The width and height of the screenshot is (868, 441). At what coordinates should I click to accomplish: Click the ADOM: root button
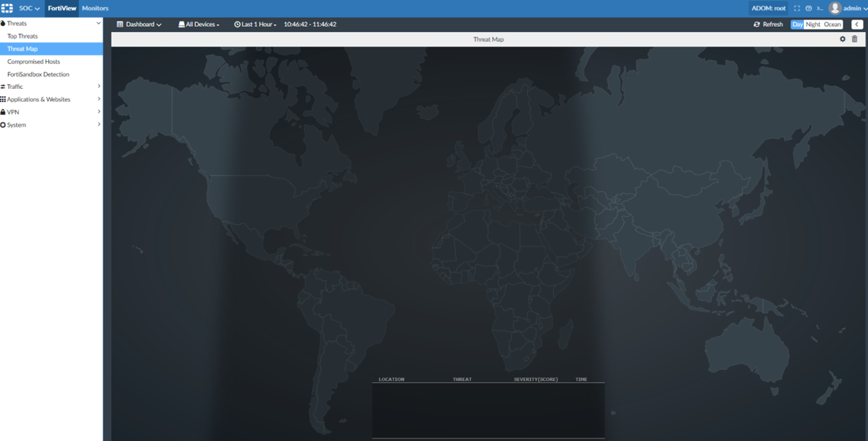pyautogui.click(x=769, y=8)
